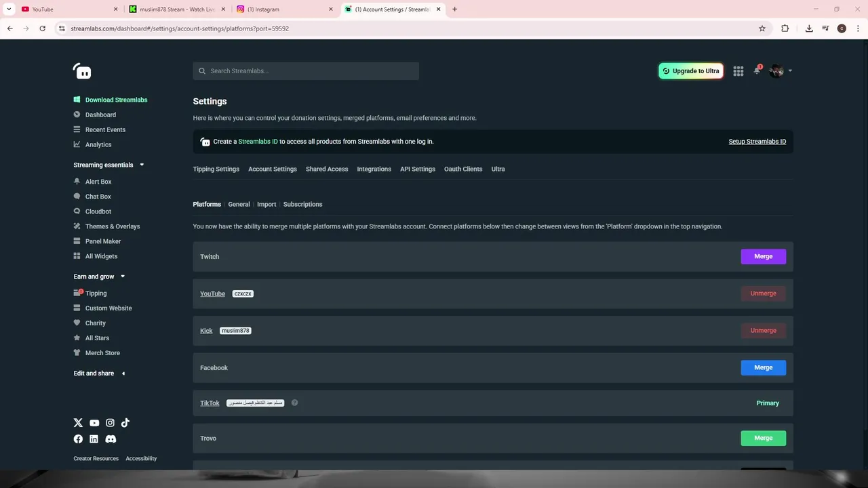The width and height of the screenshot is (868, 488).
Task: Open Account Settings tab
Action: (x=273, y=169)
